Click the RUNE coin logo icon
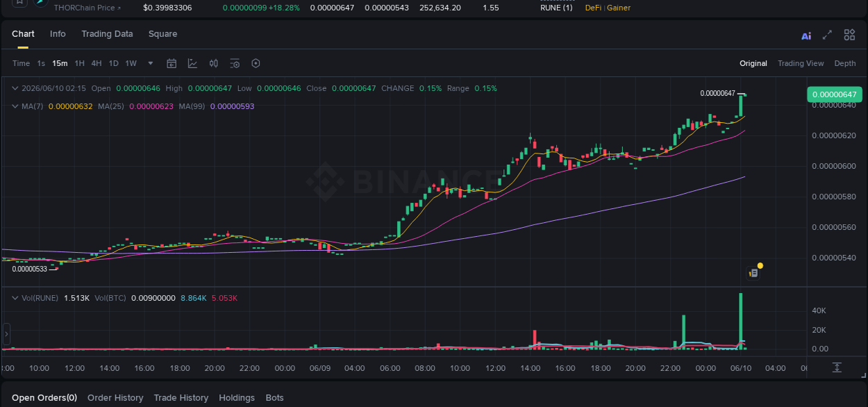The height and width of the screenshot is (407, 868). (x=42, y=2)
